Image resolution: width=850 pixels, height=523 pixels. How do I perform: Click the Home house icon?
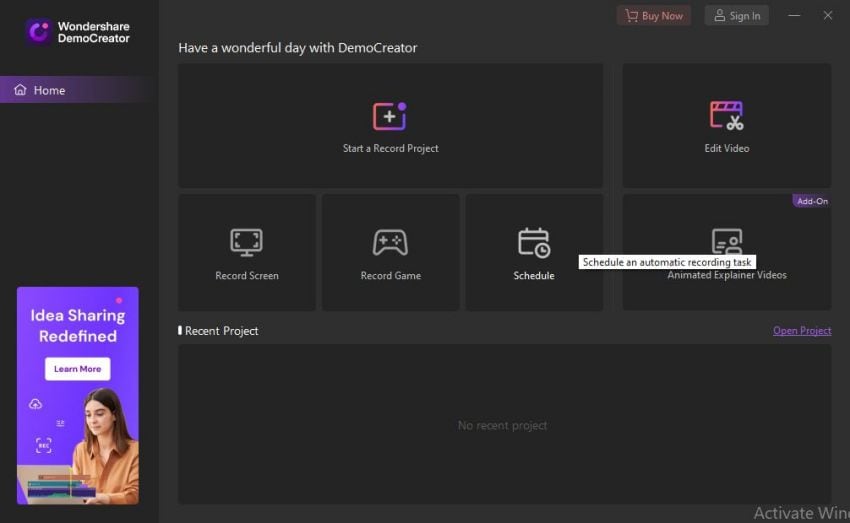pyautogui.click(x=20, y=90)
